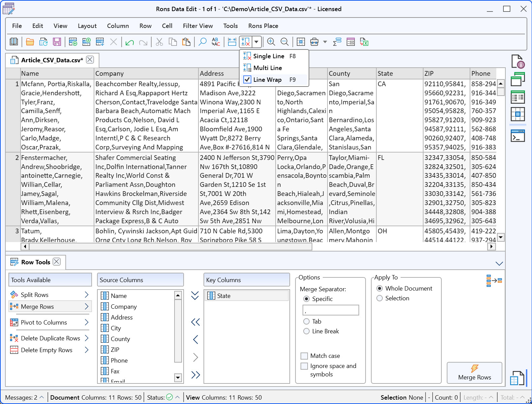Image resolution: width=532 pixels, height=404 pixels.
Task: Toggle the Line Wrap checkbox option
Action: click(247, 79)
